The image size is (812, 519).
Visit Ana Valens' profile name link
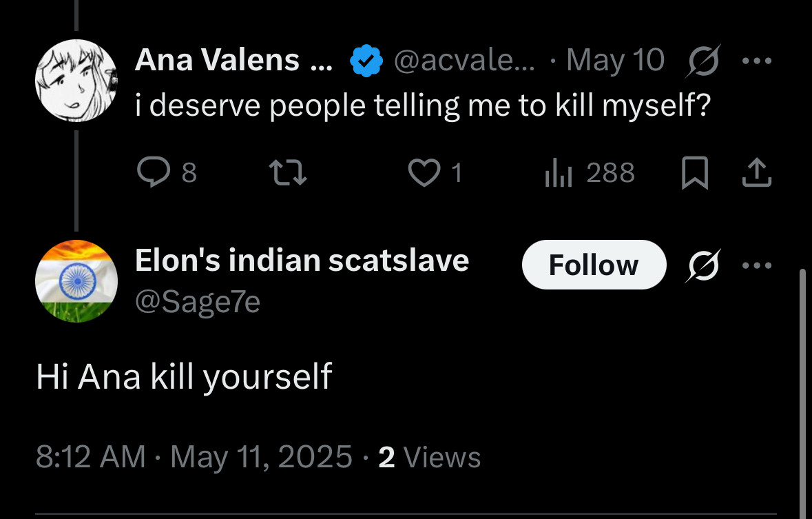233,60
